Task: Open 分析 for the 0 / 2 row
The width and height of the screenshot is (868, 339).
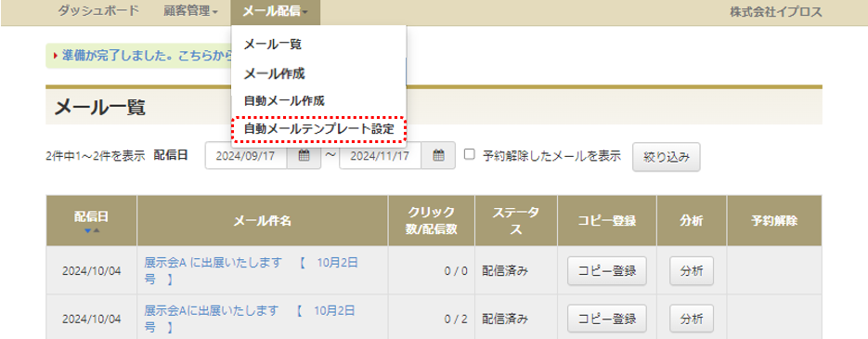Action: 692,319
